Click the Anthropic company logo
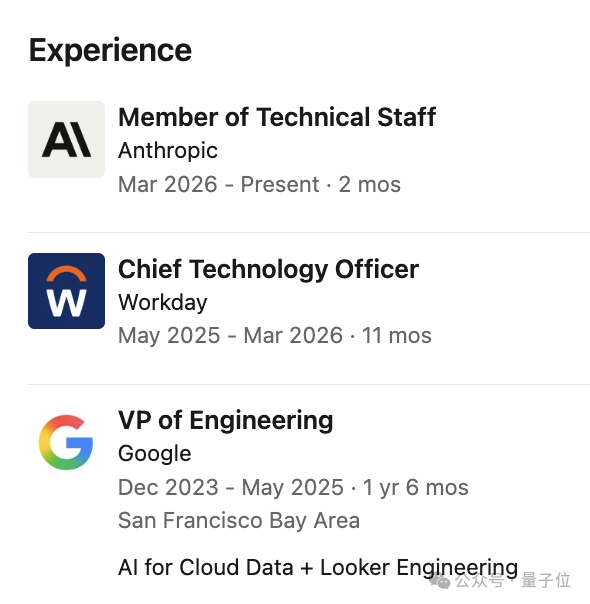The image size is (590, 604). (x=66, y=139)
